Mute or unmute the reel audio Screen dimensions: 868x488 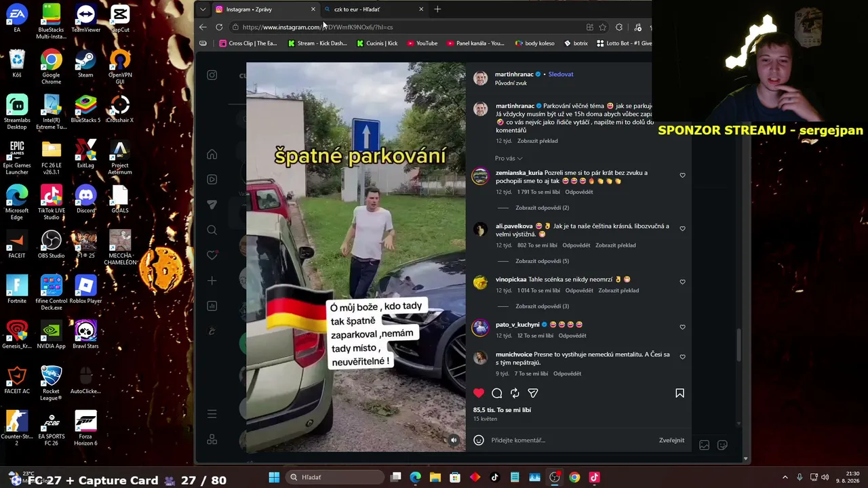click(x=454, y=440)
